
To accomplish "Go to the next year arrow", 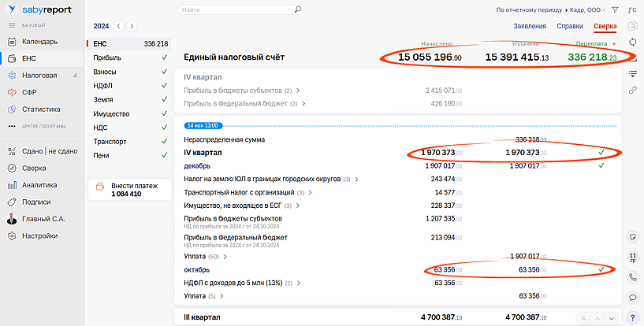I will [132, 26].
